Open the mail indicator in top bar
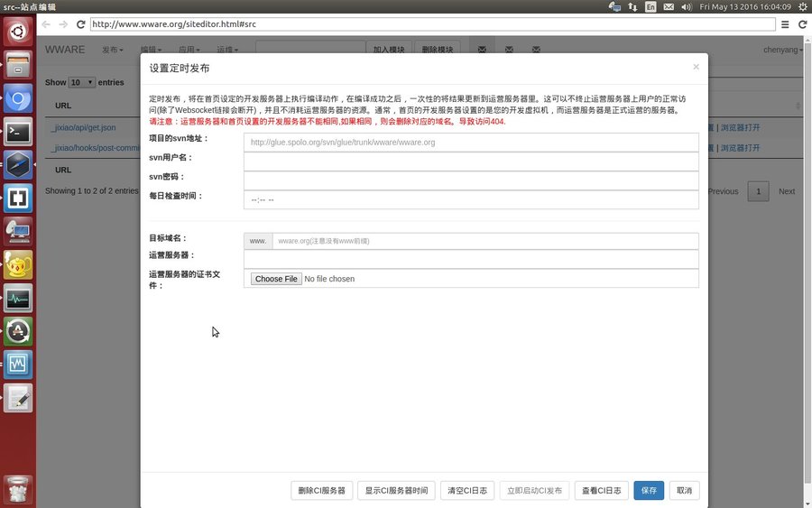Image resolution: width=812 pixels, height=508 pixels. tap(669, 6)
